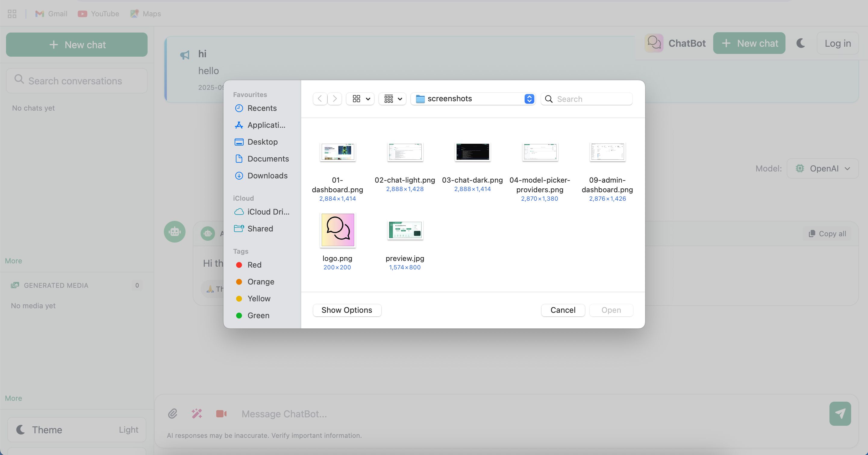
Task: Click the Cancel button
Action: [563, 310]
